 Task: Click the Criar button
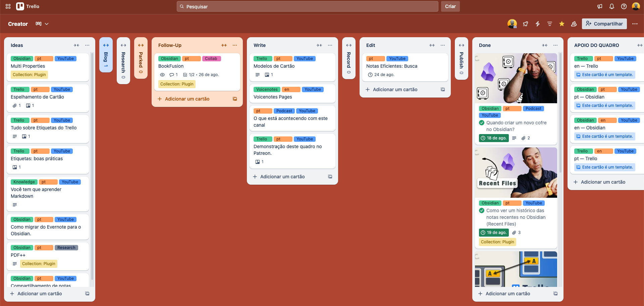(450, 6)
